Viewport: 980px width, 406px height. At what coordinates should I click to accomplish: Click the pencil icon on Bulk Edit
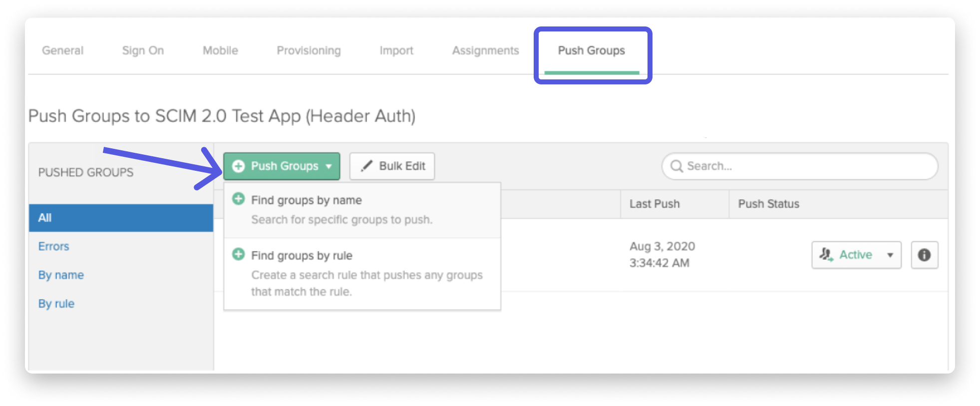[366, 166]
